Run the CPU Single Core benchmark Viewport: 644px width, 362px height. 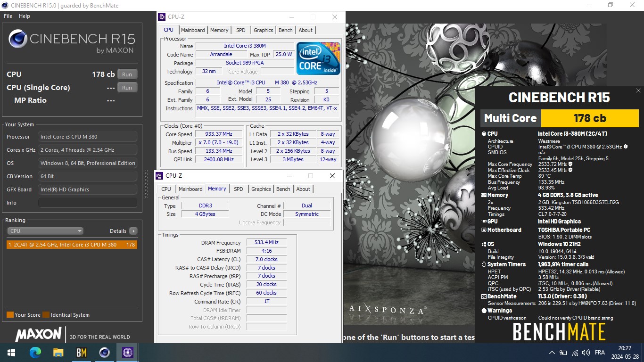pyautogui.click(x=127, y=88)
